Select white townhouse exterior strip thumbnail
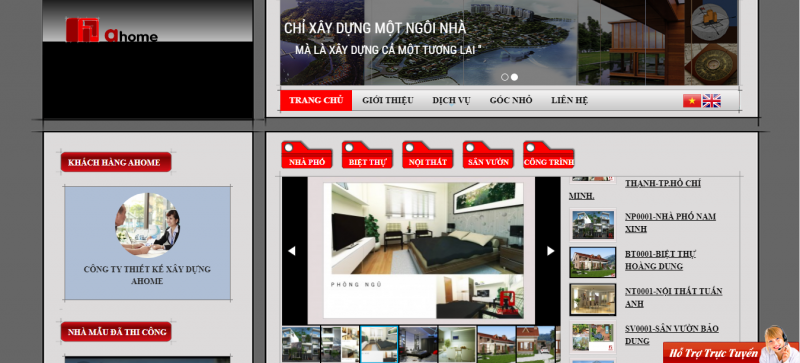Screen dimensions: 800x363 (x=301, y=344)
